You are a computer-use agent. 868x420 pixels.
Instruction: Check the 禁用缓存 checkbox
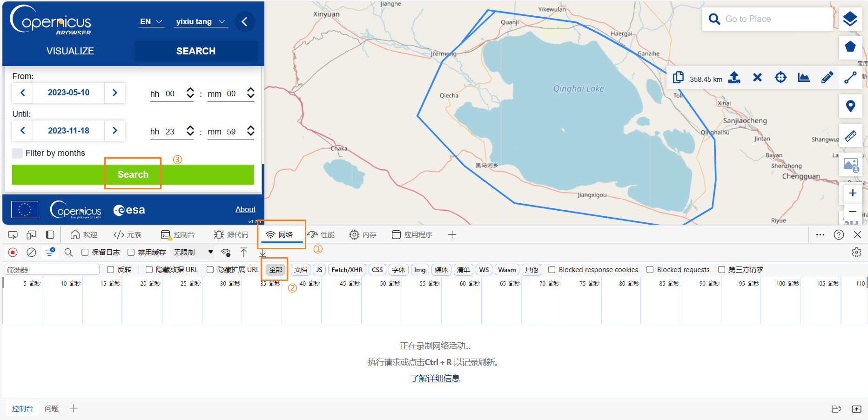pyautogui.click(x=131, y=252)
